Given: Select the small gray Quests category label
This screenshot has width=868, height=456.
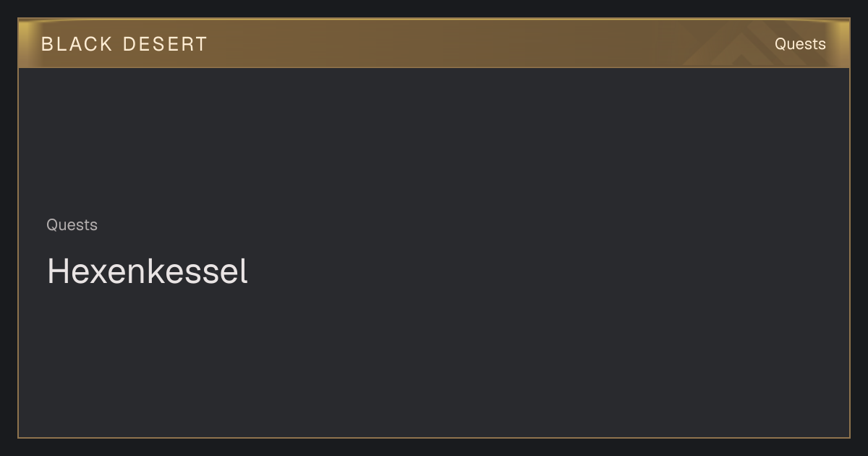Looking at the screenshot, I should coord(72,225).
